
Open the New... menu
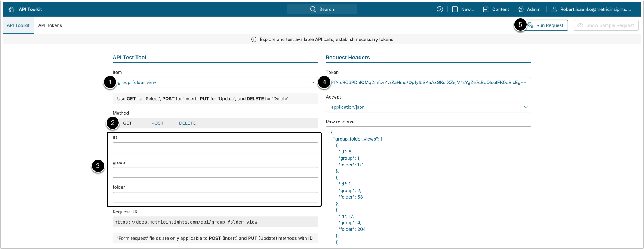[x=463, y=9]
